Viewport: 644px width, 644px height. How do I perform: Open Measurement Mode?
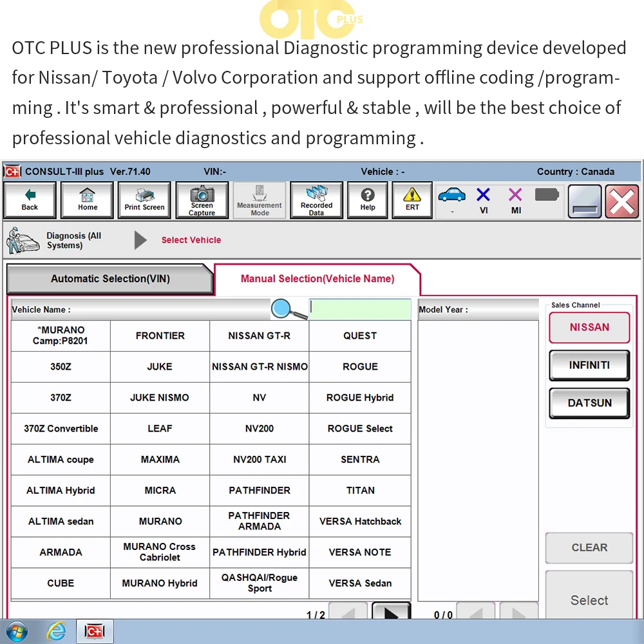[x=259, y=200]
